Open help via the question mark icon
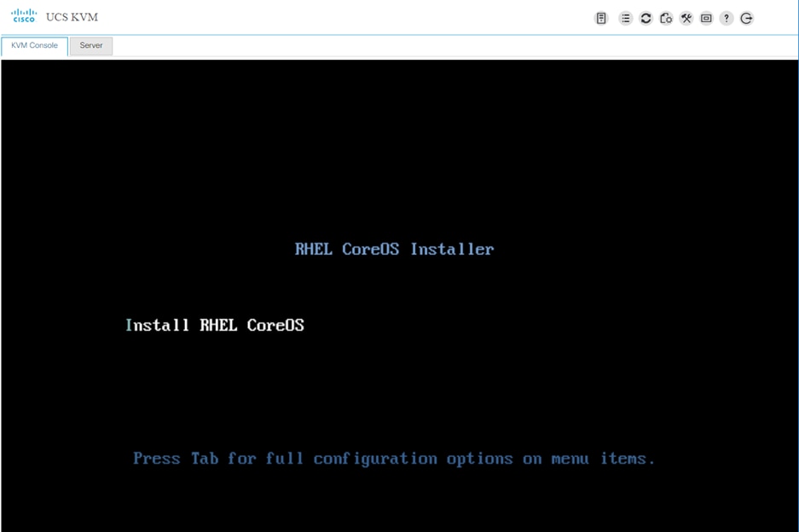Image resolution: width=799 pixels, height=532 pixels. pos(727,19)
